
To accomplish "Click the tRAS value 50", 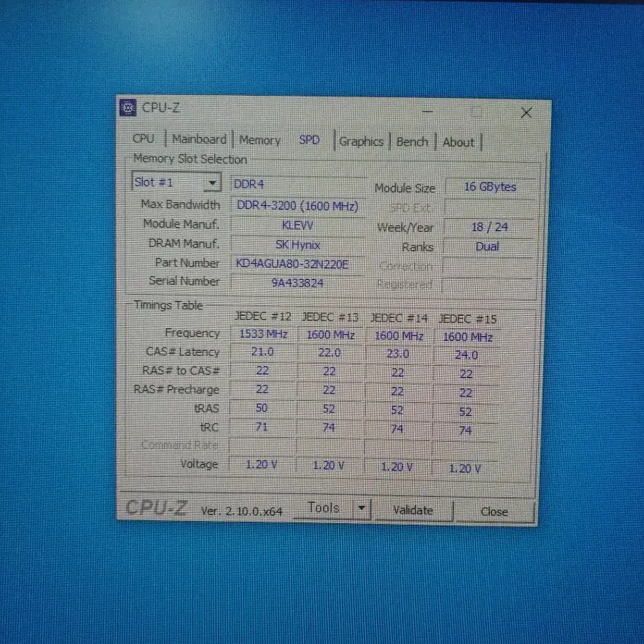I will click(261, 408).
